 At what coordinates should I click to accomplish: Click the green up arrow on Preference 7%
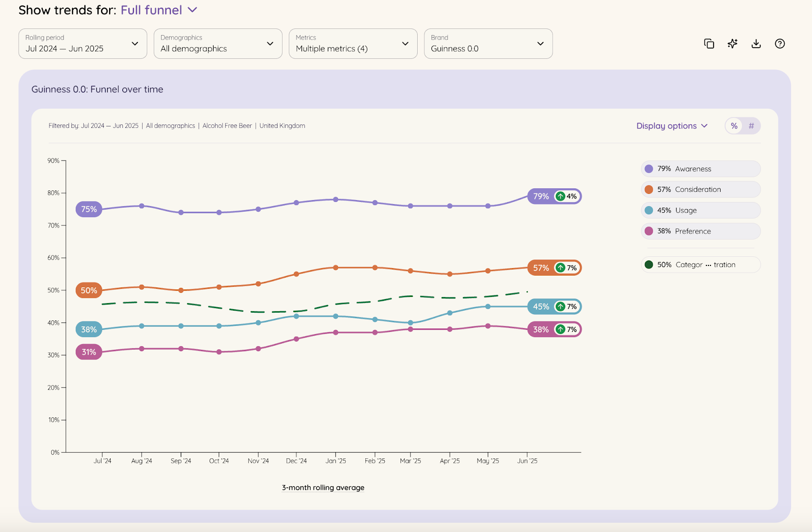pos(560,329)
